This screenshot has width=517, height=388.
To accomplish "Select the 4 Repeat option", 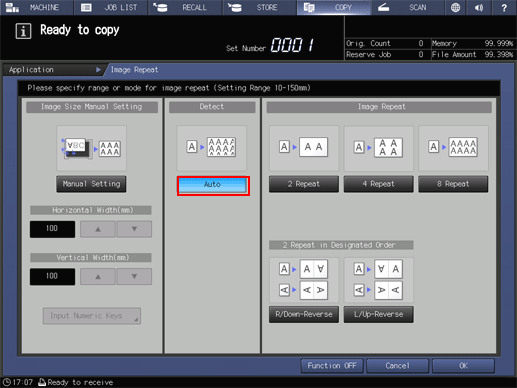I will [379, 184].
